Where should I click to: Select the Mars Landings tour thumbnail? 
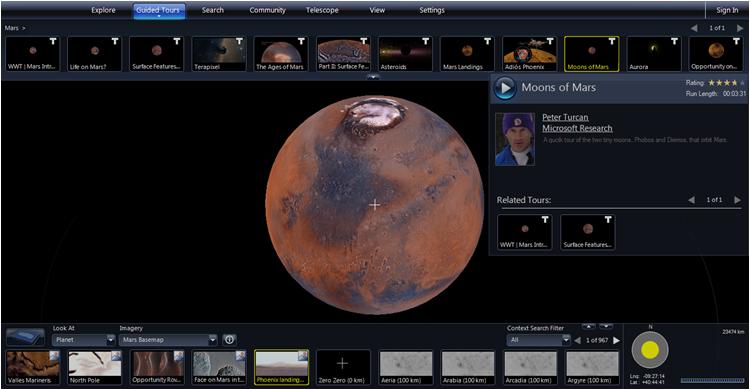click(x=467, y=54)
